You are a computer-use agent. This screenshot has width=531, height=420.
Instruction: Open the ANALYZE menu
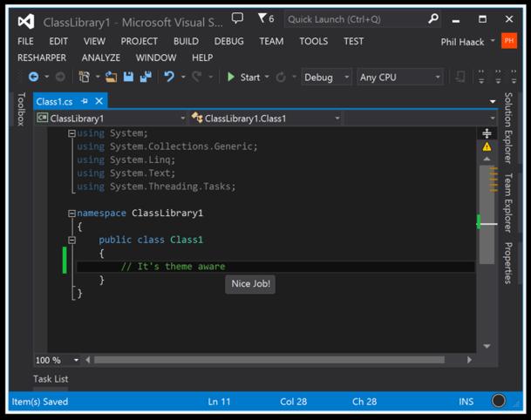[x=101, y=58]
